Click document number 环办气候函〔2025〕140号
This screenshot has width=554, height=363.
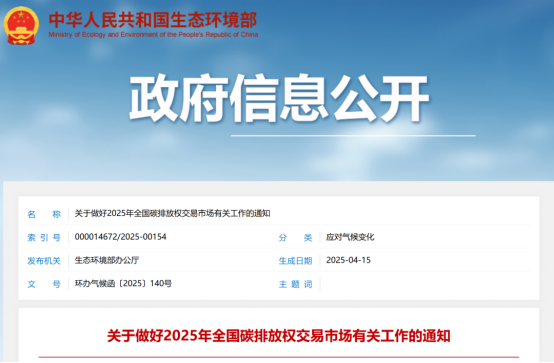(x=123, y=283)
